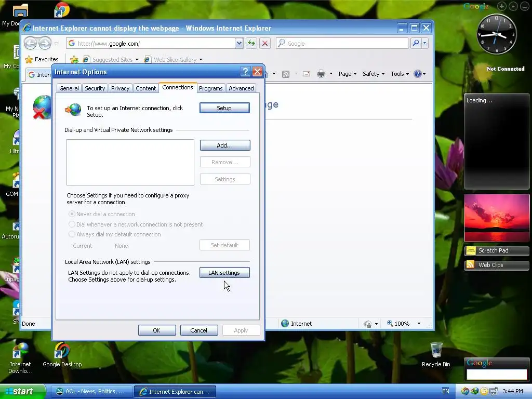This screenshot has height=399, width=532.
Task: Click the magnifier Search button in IE
Action: point(416,43)
